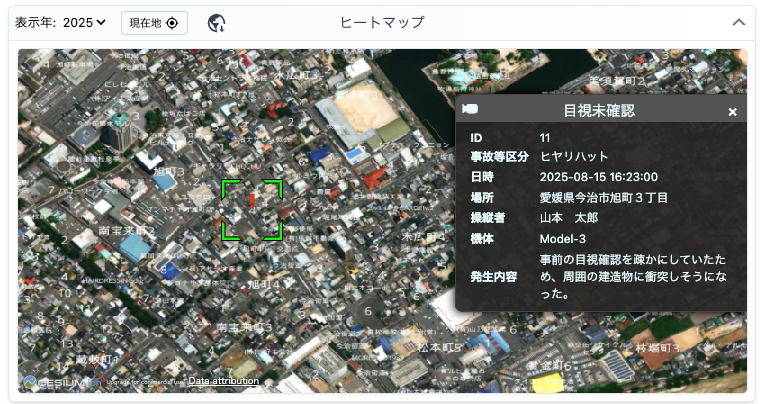Click the 旭町3 map label
Viewport: 769px width, 404px height.
coord(168,172)
